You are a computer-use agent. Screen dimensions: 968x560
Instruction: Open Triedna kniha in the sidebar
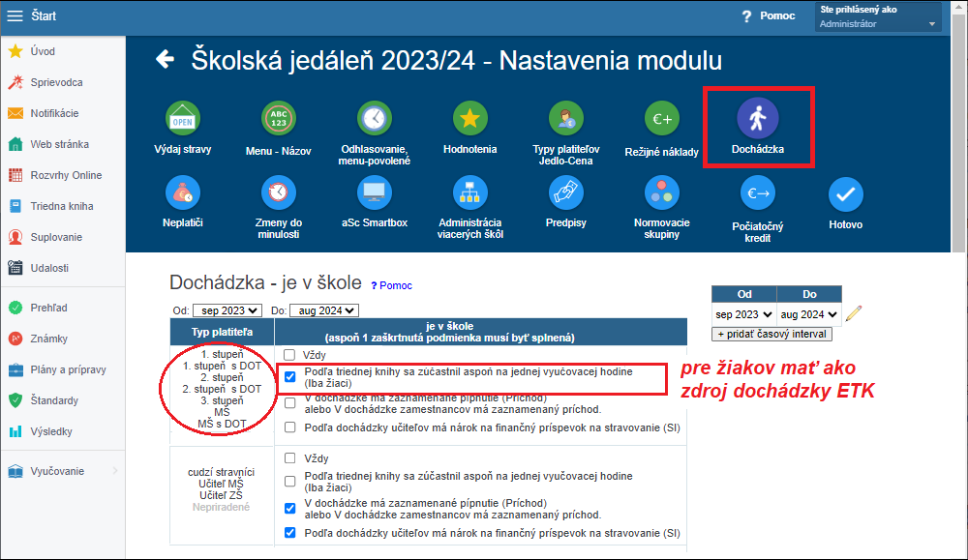click(61, 206)
